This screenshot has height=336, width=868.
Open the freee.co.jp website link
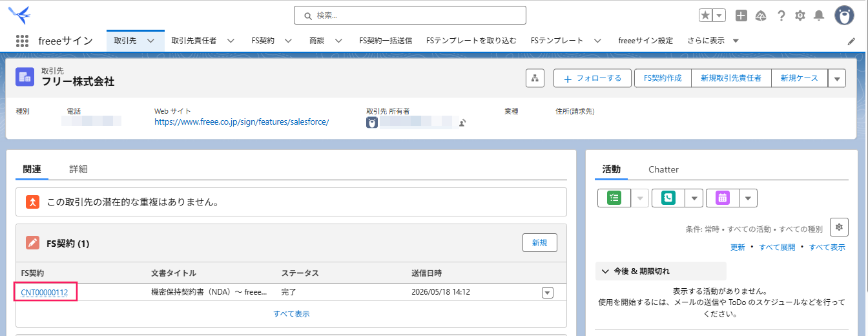pos(242,121)
